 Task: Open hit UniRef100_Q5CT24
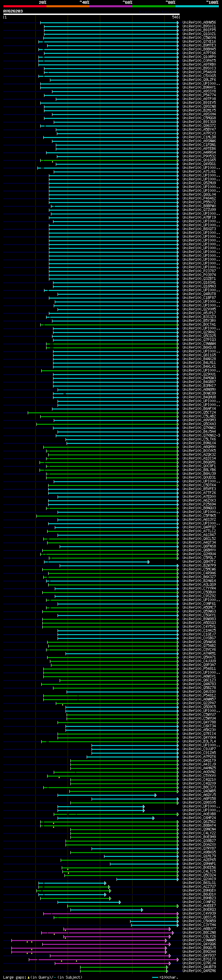point(199,412)
